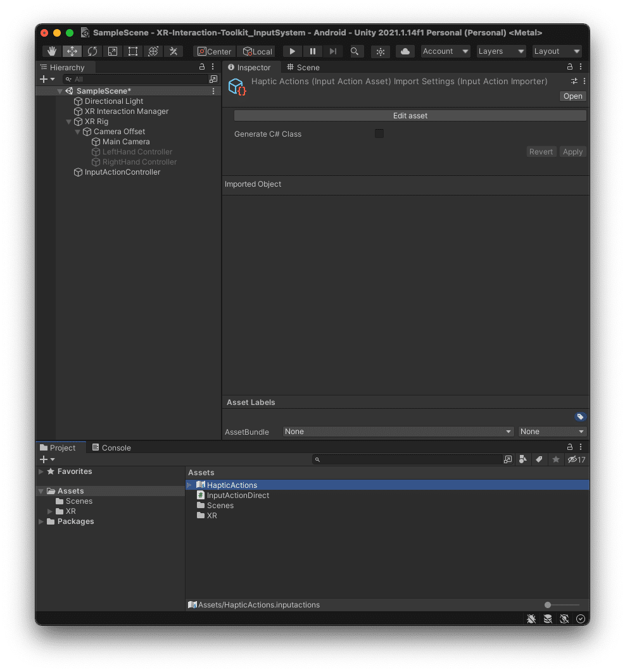Search by type filter icon
The height and width of the screenshot is (672, 625).
pyautogui.click(x=523, y=460)
